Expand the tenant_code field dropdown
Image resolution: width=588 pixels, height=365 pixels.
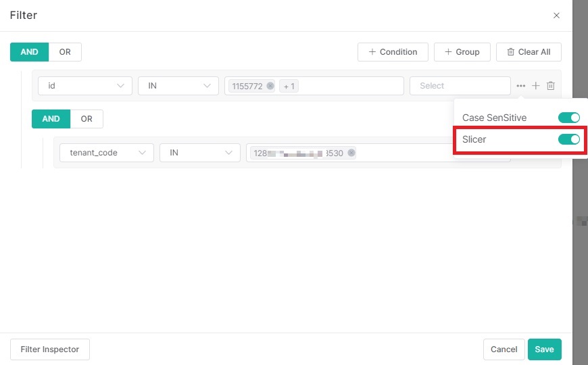107,153
